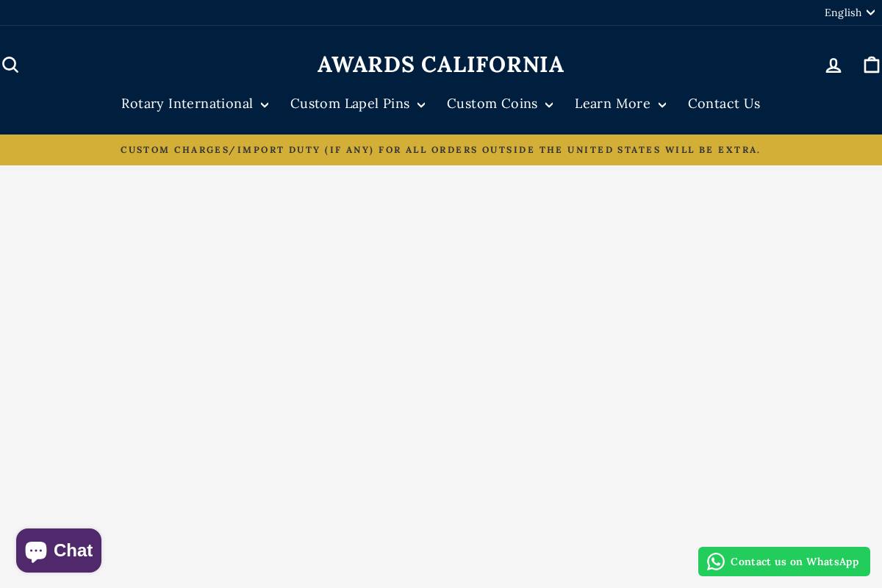Click the magnifying glass in the header
Screen dimensions: 882x588
coord(10,65)
